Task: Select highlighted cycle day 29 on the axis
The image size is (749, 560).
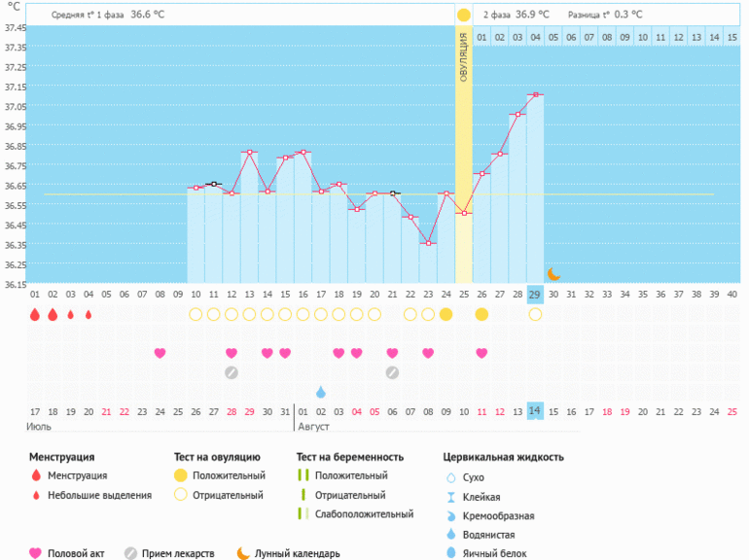Action: click(x=535, y=295)
